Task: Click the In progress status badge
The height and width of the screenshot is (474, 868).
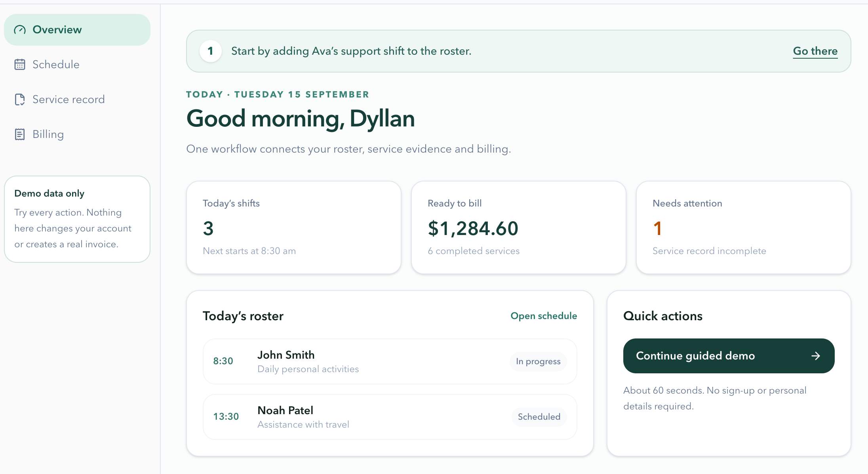Action: coord(538,361)
